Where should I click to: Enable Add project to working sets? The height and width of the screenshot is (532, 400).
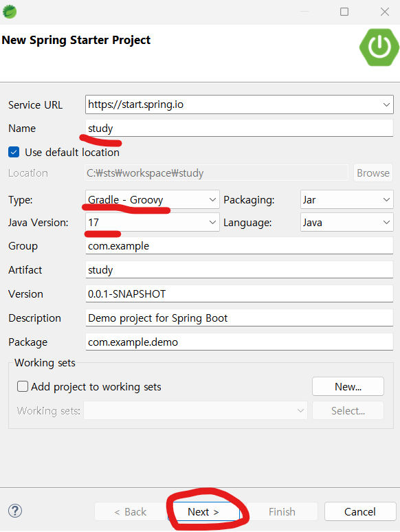pyautogui.click(x=23, y=386)
